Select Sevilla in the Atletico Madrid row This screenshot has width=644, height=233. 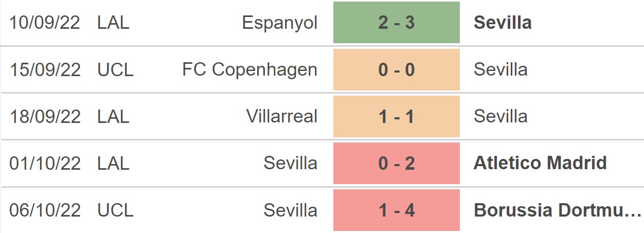(291, 163)
